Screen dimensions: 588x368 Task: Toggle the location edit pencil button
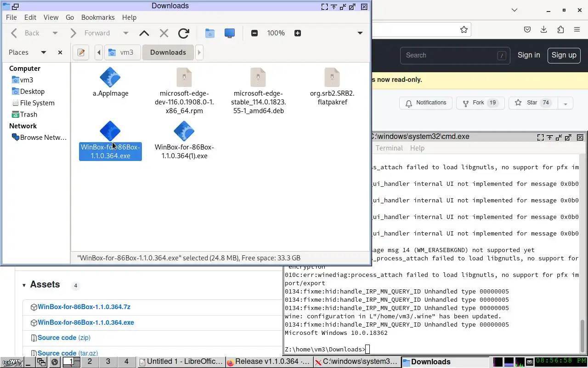[x=81, y=52]
